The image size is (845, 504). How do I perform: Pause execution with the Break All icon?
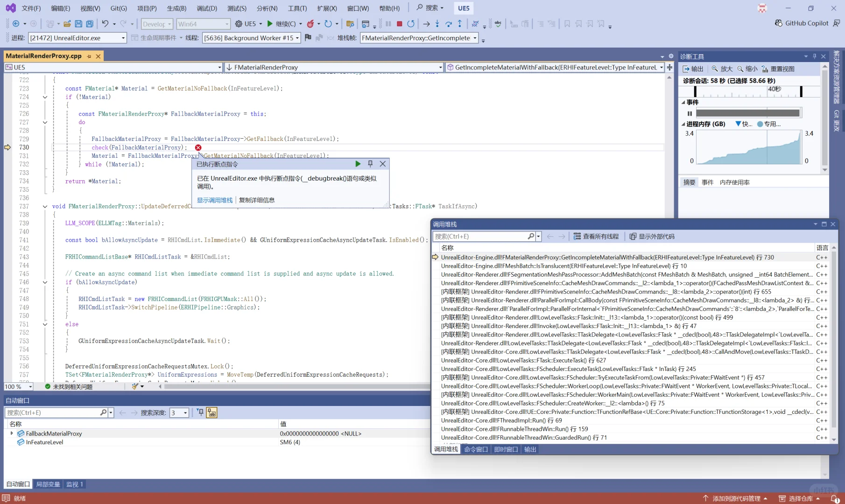click(x=388, y=24)
